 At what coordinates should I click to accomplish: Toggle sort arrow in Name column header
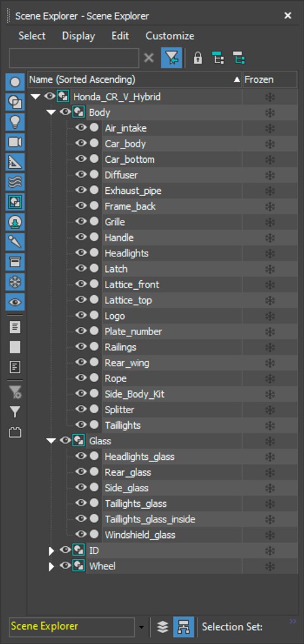tap(237, 80)
